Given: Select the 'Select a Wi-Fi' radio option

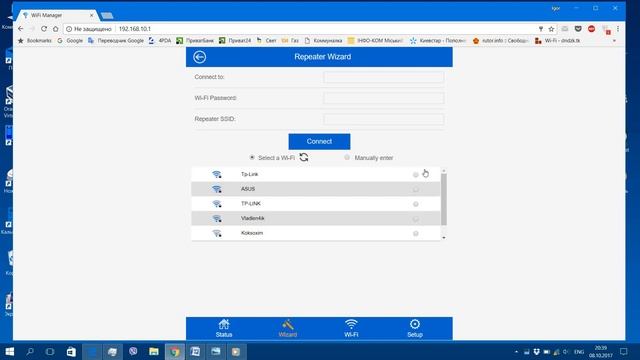Looking at the screenshot, I should 252,158.
